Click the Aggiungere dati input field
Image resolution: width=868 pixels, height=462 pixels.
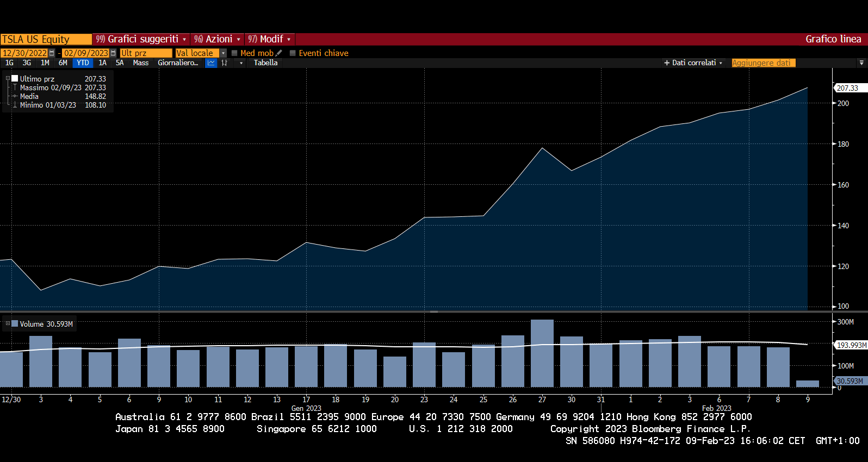click(764, 63)
